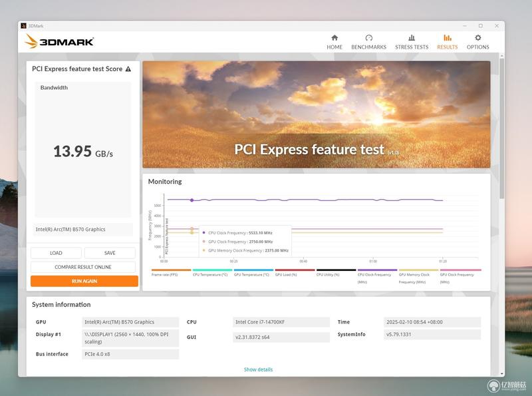Image resolution: width=532 pixels, height=396 pixels.
Task: Click the SystemInfo value v5.79.1331
Action: click(x=432, y=335)
